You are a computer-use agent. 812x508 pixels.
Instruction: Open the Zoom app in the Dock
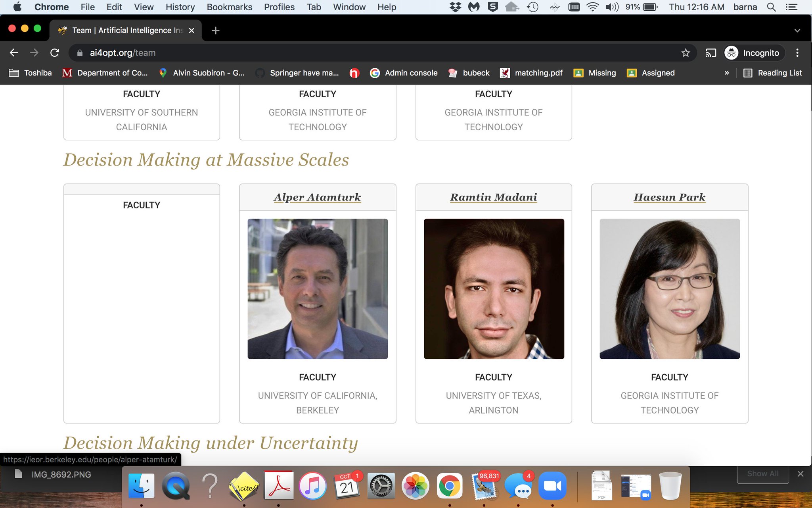coord(552,485)
